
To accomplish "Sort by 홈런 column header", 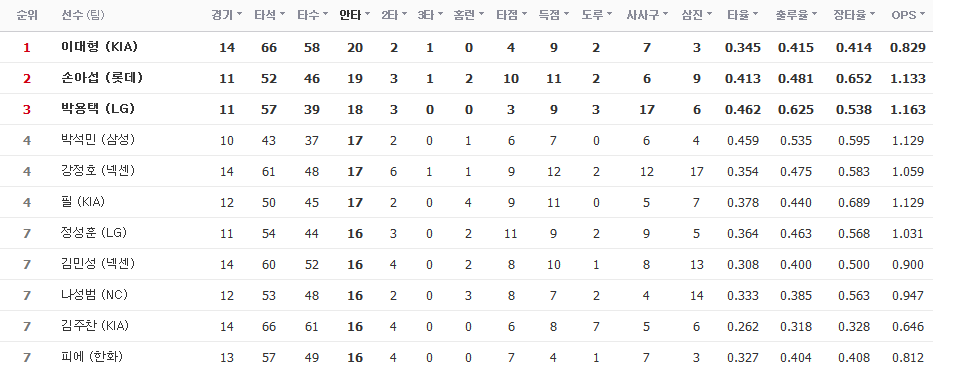I will coord(469,15).
